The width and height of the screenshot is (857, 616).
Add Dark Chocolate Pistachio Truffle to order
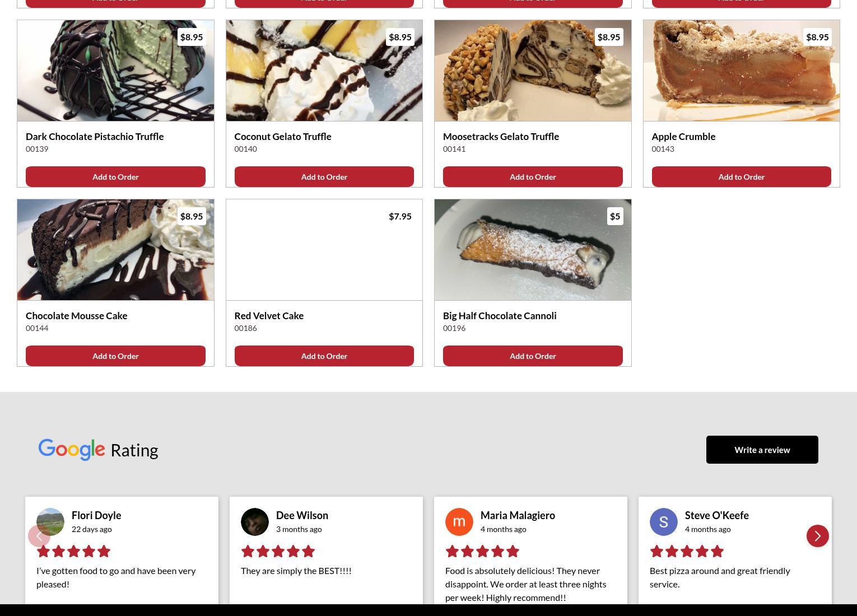[115, 176]
